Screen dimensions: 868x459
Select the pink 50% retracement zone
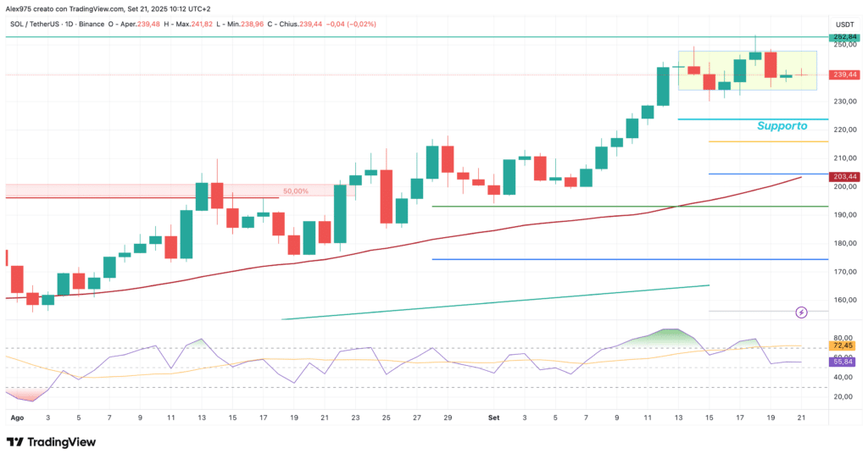(181, 191)
